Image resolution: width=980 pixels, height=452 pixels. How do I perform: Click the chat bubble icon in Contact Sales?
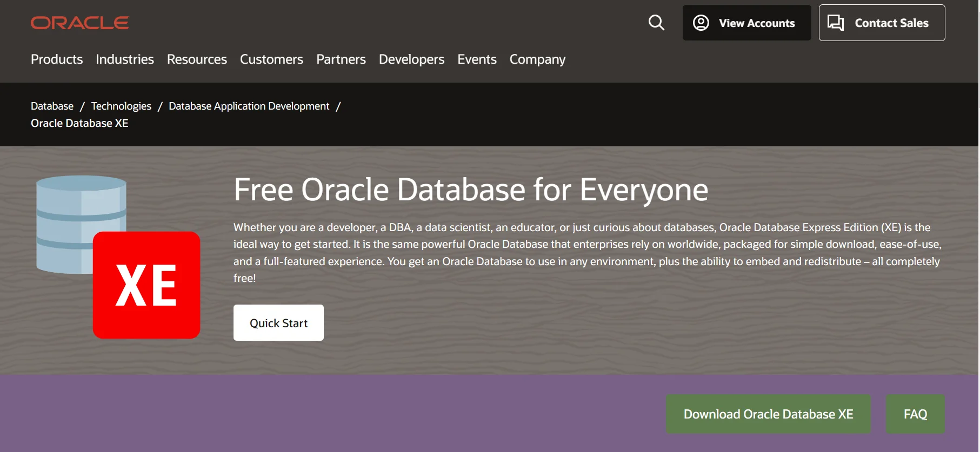pos(836,23)
